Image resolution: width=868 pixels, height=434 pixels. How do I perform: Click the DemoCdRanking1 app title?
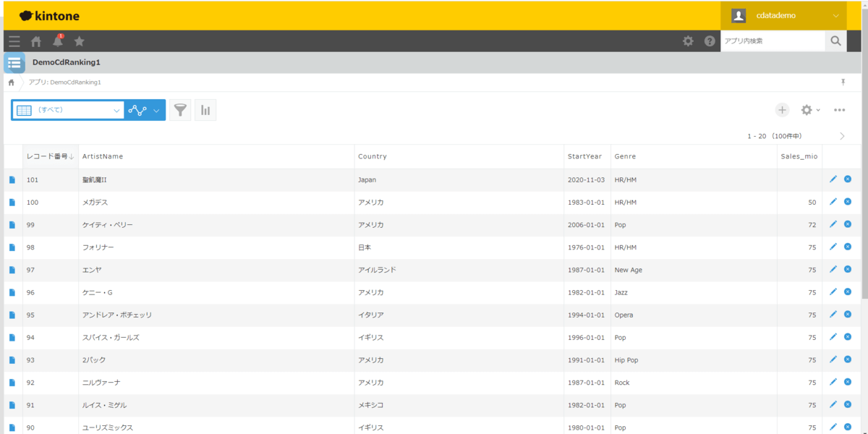(67, 63)
